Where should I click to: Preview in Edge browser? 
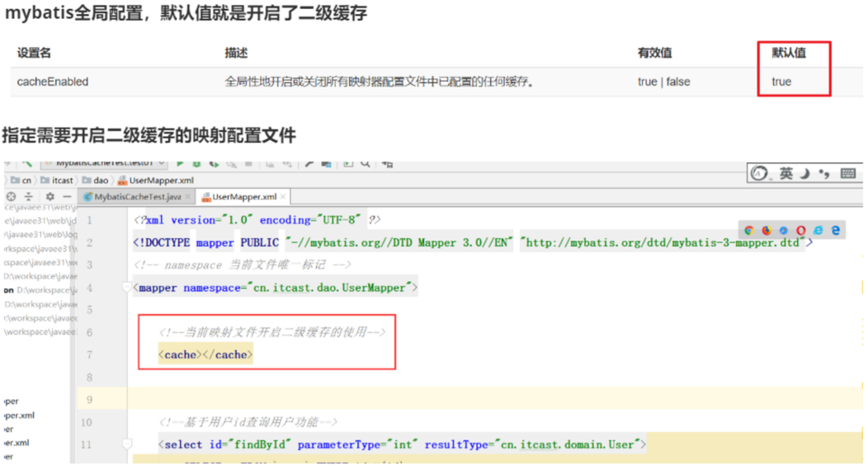(835, 230)
